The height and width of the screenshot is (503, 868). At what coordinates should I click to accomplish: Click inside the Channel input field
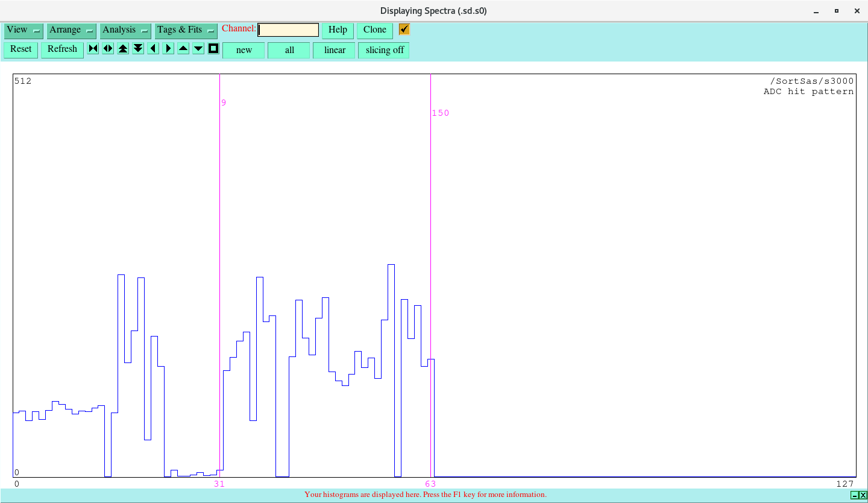(x=288, y=29)
